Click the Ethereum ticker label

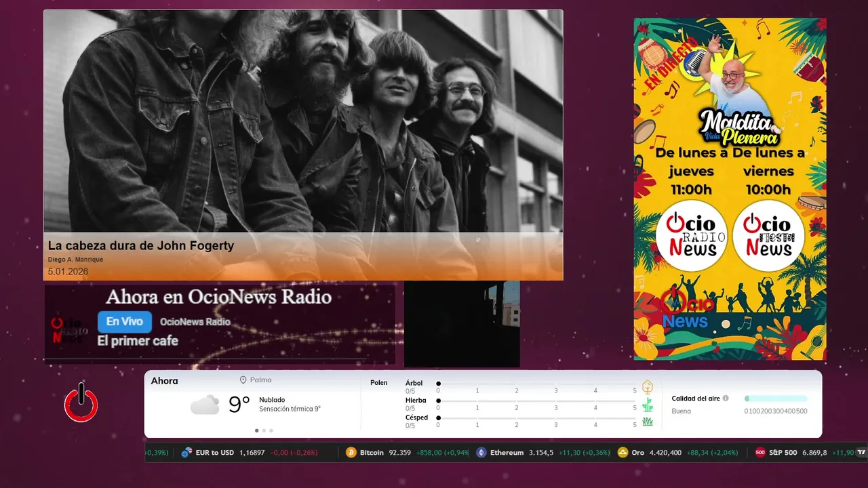pos(507,453)
